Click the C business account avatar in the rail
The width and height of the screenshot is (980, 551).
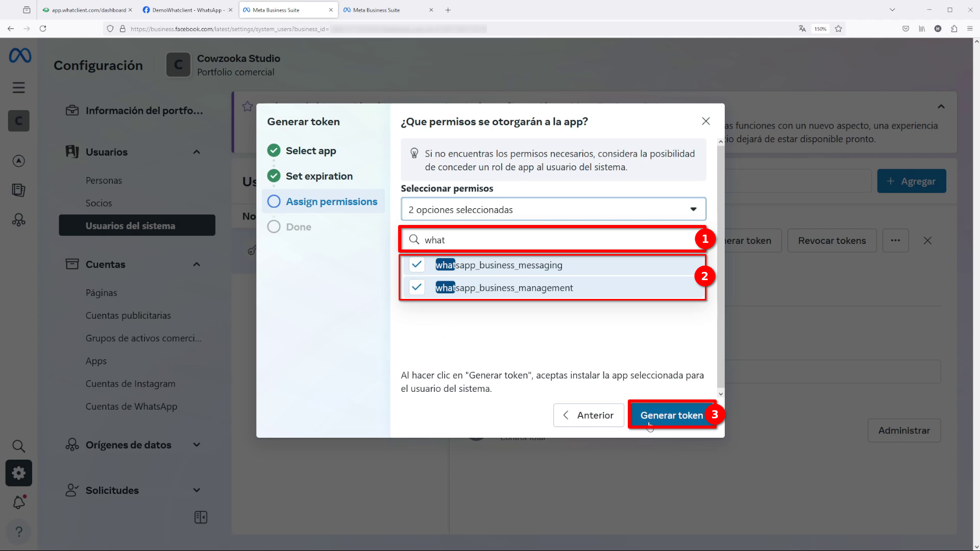pyautogui.click(x=19, y=121)
